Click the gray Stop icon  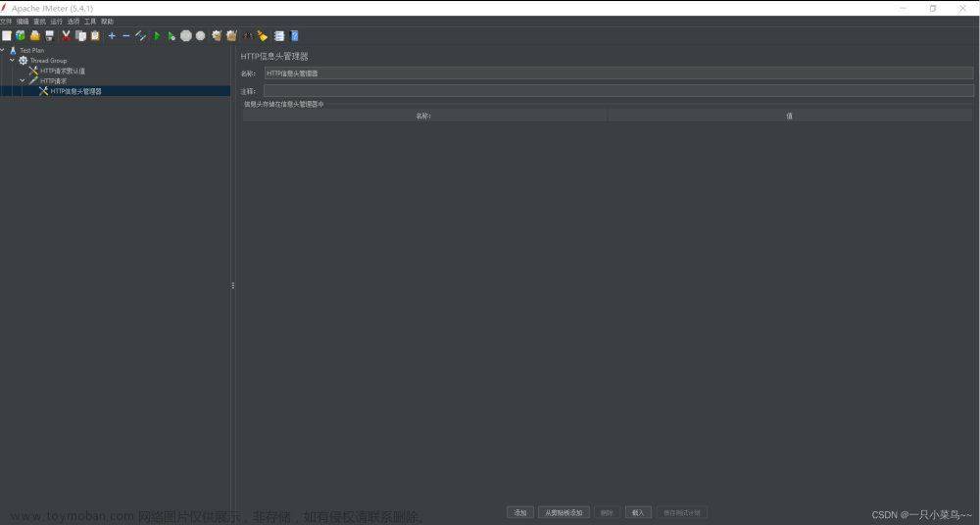pos(185,35)
